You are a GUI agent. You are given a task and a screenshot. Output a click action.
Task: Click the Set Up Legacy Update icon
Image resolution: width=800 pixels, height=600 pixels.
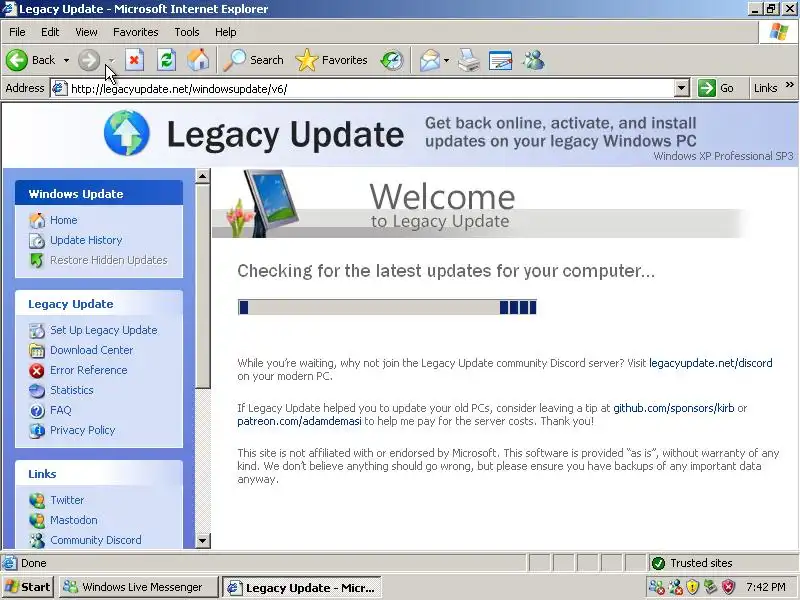[37, 331]
